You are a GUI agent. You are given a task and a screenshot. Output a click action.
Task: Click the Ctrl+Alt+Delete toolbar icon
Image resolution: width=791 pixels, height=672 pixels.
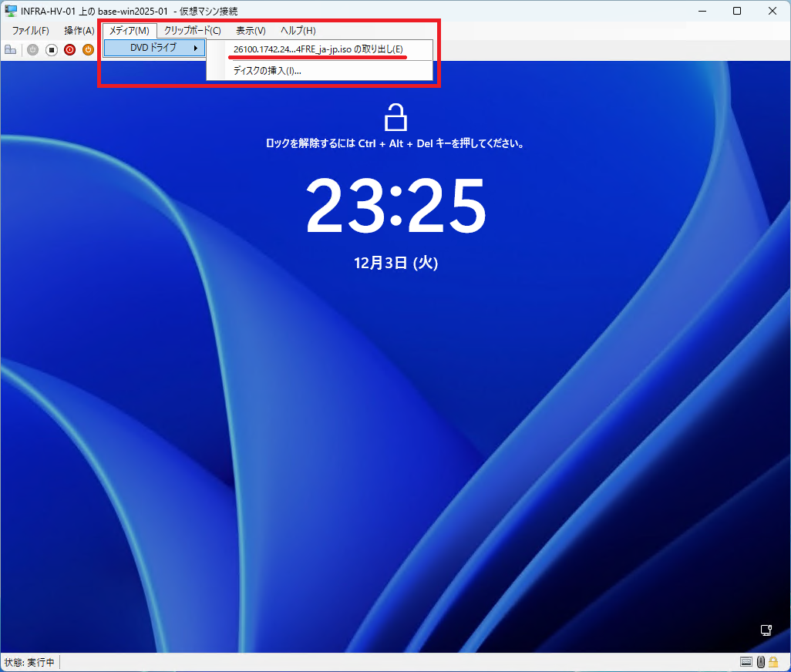(x=11, y=50)
